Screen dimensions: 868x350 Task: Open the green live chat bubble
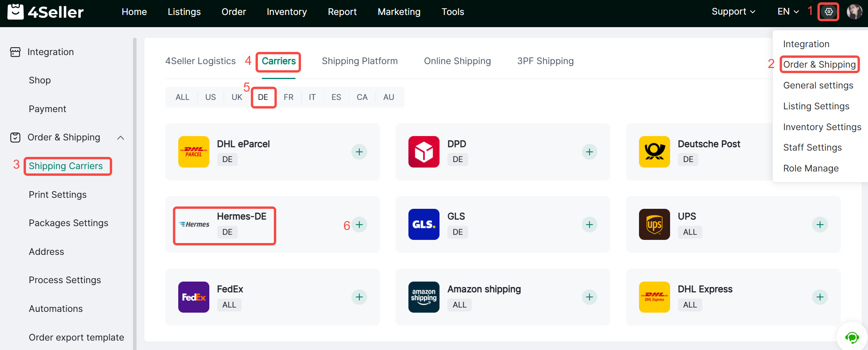[x=852, y=337]
